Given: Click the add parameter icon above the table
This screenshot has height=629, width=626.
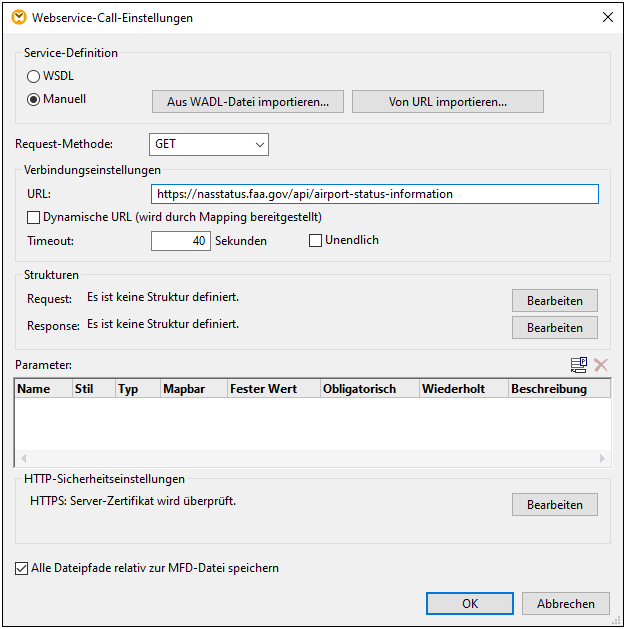Looking at the screenshot, I should [578, 366].
